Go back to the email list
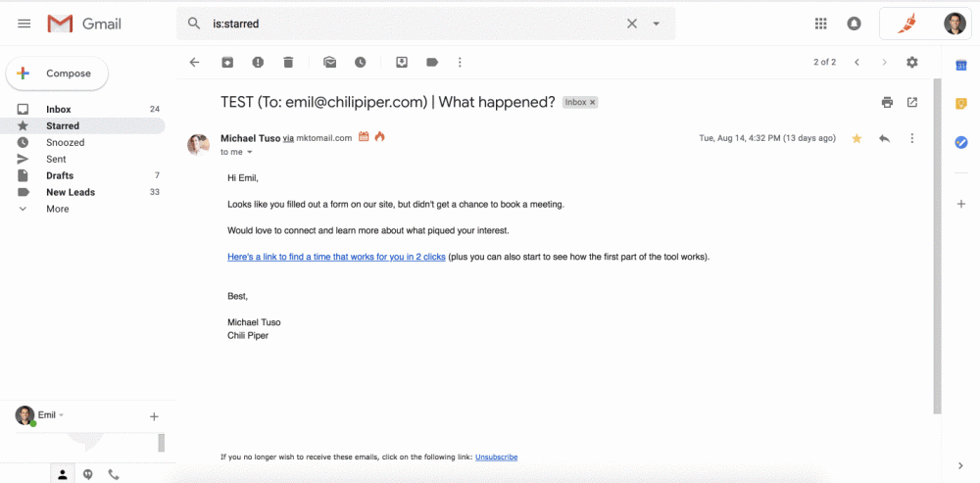Screen dimensions: 980x483 pos(194,62)
